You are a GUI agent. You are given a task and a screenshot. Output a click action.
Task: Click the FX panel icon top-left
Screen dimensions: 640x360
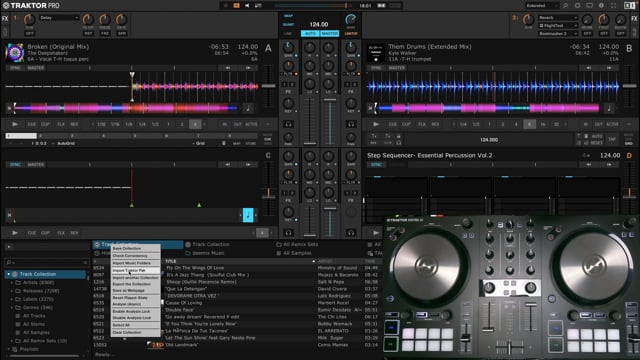(x=5, y=18)
